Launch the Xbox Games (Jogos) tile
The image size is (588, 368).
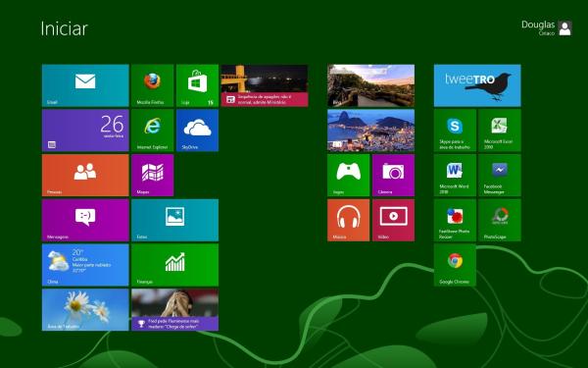point(348,176)
